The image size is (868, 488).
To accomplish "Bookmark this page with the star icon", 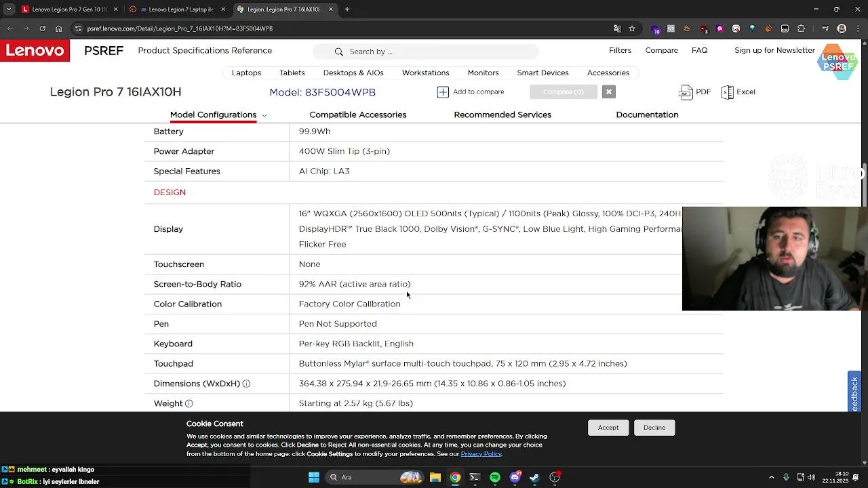I will 632,28.
